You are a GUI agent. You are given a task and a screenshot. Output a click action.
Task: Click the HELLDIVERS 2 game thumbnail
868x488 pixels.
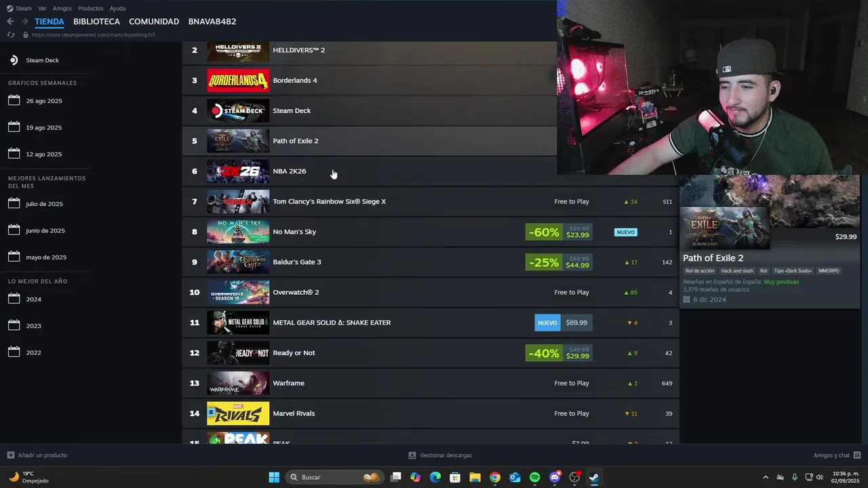(x=238, y=50)
